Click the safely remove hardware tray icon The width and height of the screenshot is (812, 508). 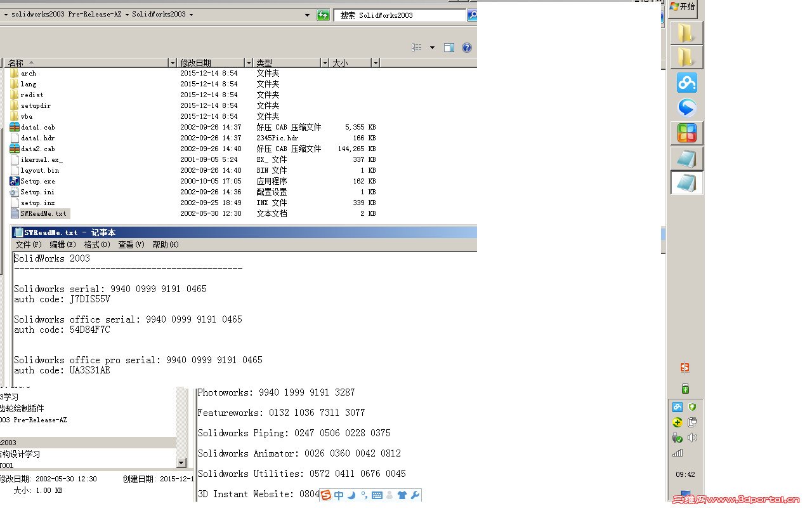[x=678, y=438]
